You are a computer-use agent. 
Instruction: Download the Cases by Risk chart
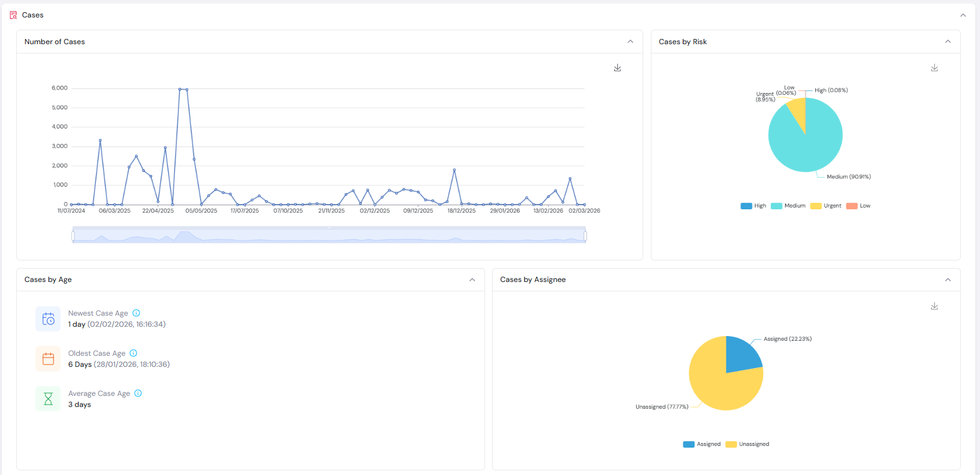(935, 68)
